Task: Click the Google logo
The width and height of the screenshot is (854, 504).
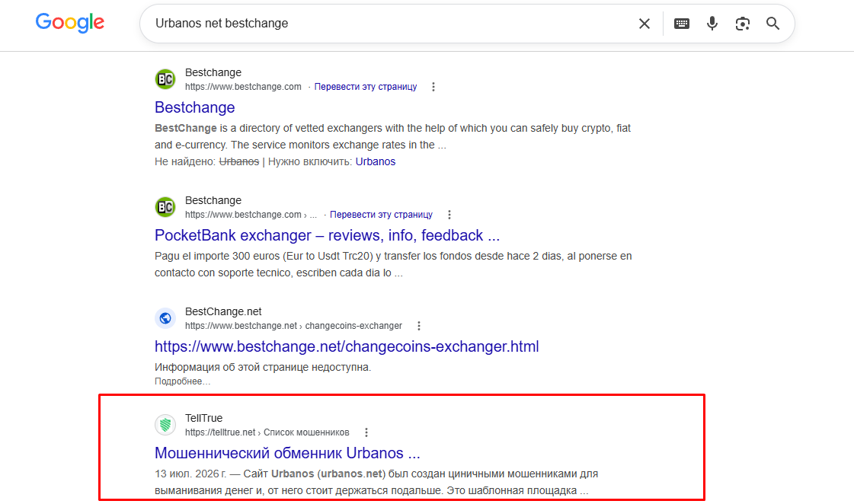Action: click(x=70, y=23)
